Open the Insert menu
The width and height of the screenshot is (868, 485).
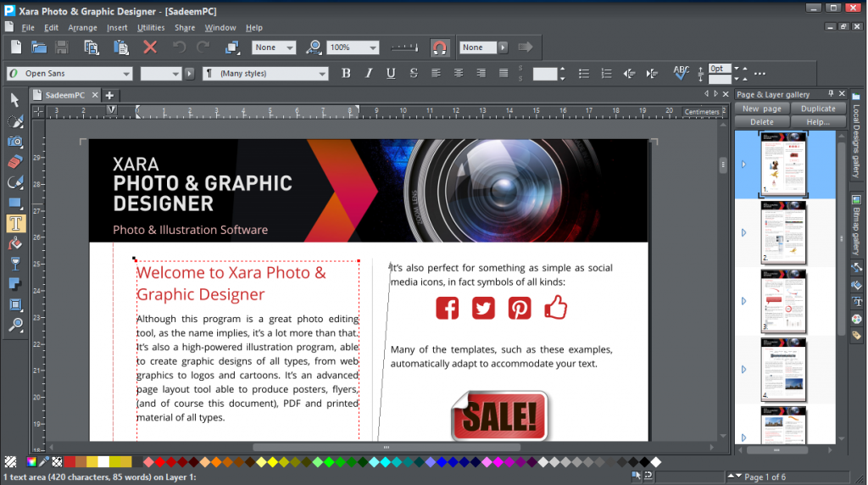pyautogui.click(x=117, y=28)
